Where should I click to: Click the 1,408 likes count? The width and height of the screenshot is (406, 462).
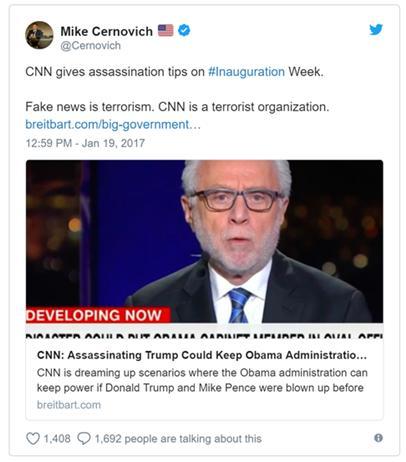(x=57, y=438)
